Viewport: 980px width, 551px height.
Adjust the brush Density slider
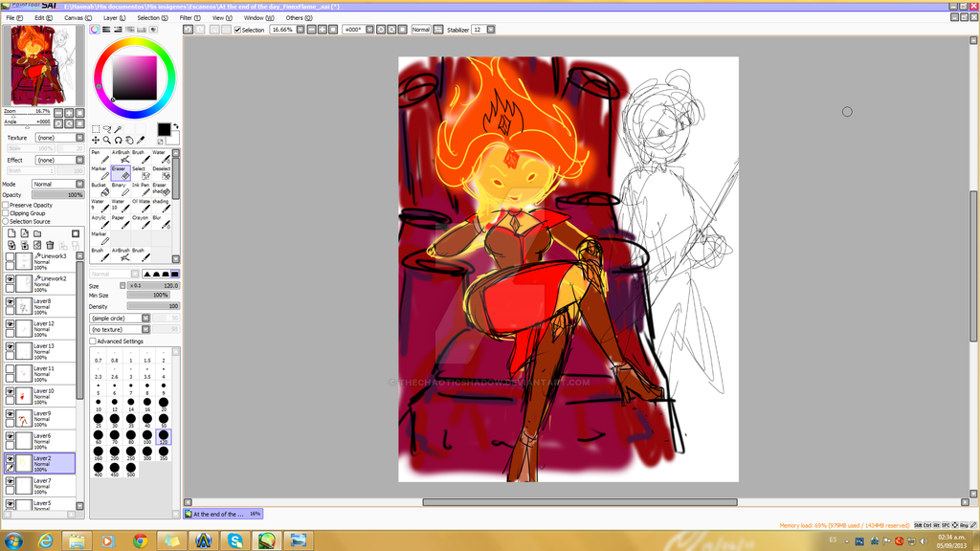point(153,306)
